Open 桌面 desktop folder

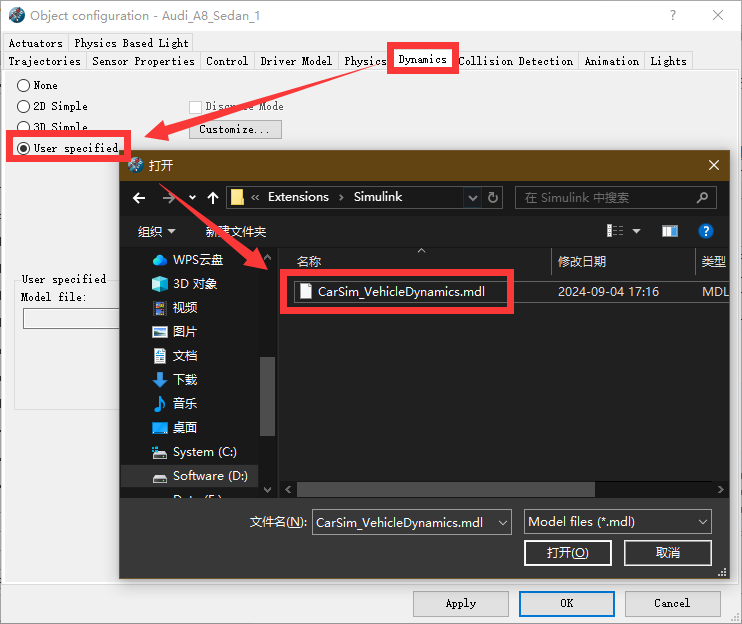point(175,428)
